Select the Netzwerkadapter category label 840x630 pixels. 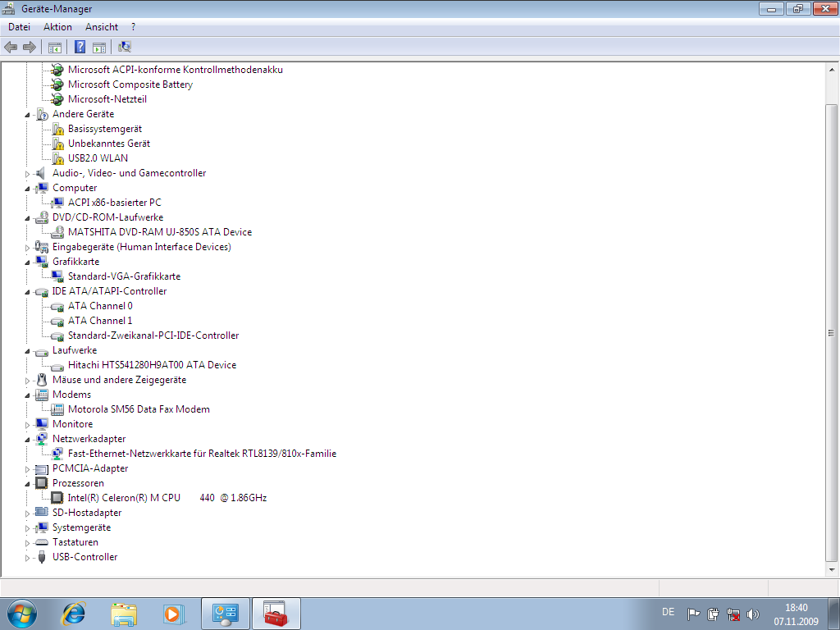(89, 439)
